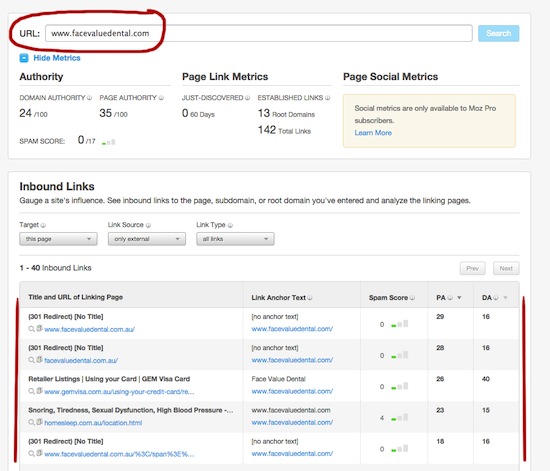Click 'Face Value Dental' anchor text
The width and height of the screenshot is (550, 471).
pos(279,379)
